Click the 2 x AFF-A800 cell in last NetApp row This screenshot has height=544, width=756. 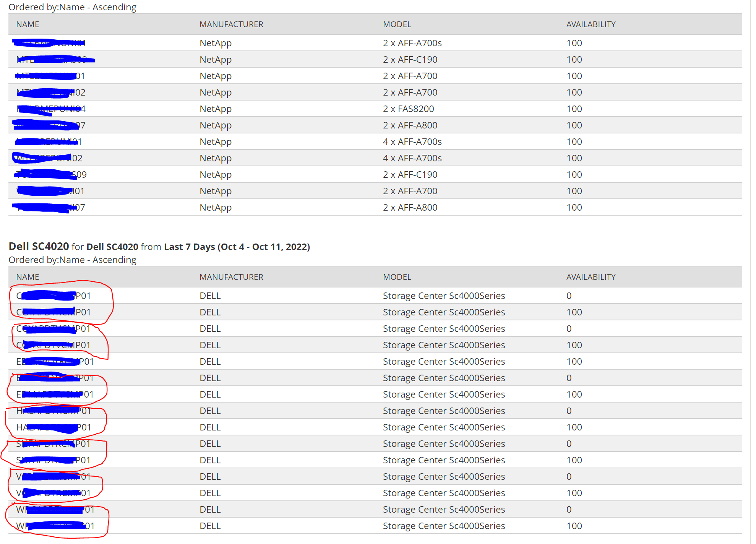pos(410,208)
